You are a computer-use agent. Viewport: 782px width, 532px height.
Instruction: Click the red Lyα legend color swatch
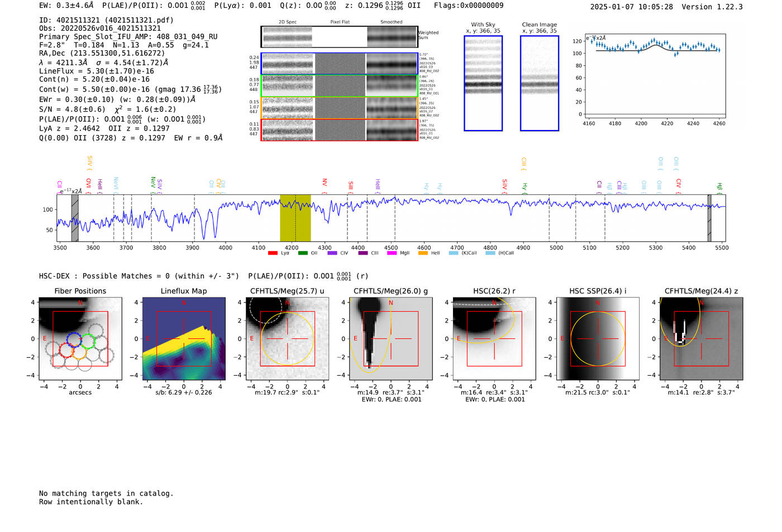273,253
